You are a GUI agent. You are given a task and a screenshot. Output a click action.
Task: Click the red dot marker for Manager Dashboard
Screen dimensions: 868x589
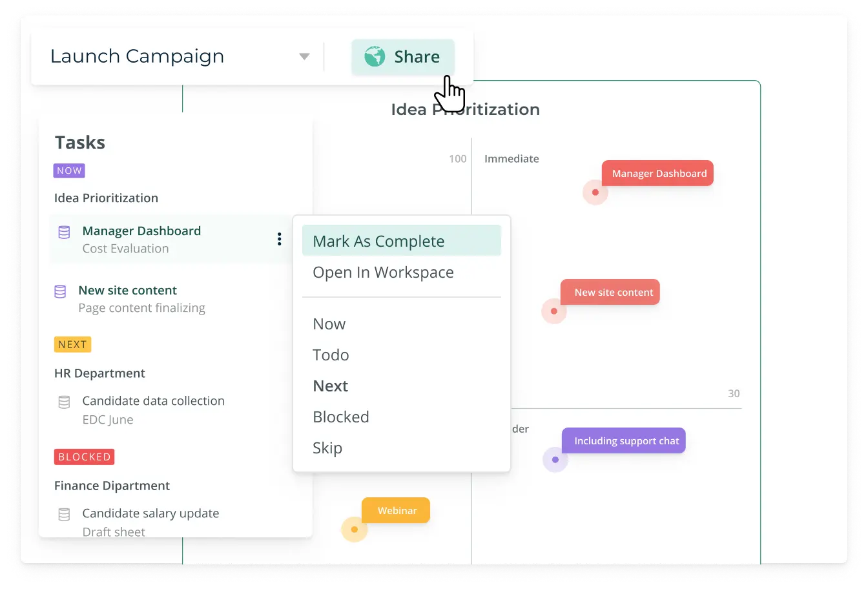(595, 192)
